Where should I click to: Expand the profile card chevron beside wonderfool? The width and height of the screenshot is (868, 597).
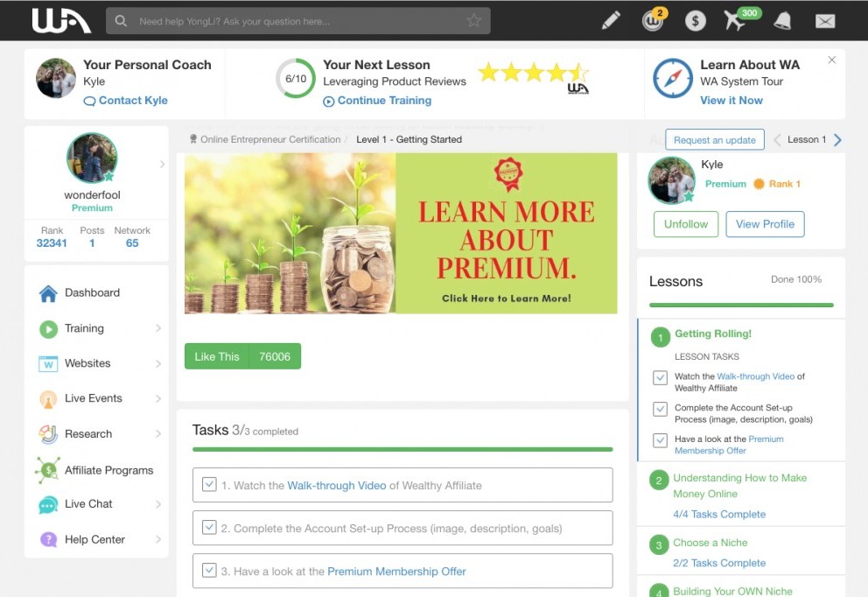[162, 164]
